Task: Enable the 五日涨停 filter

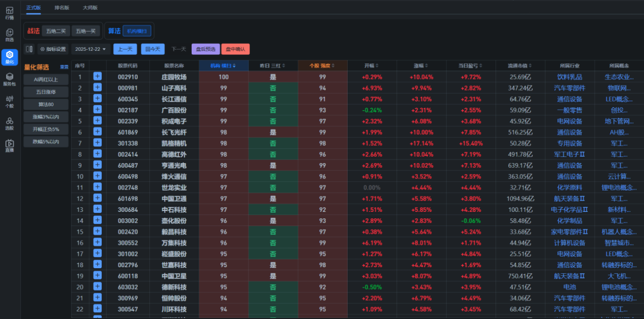Action: [46, 92]
